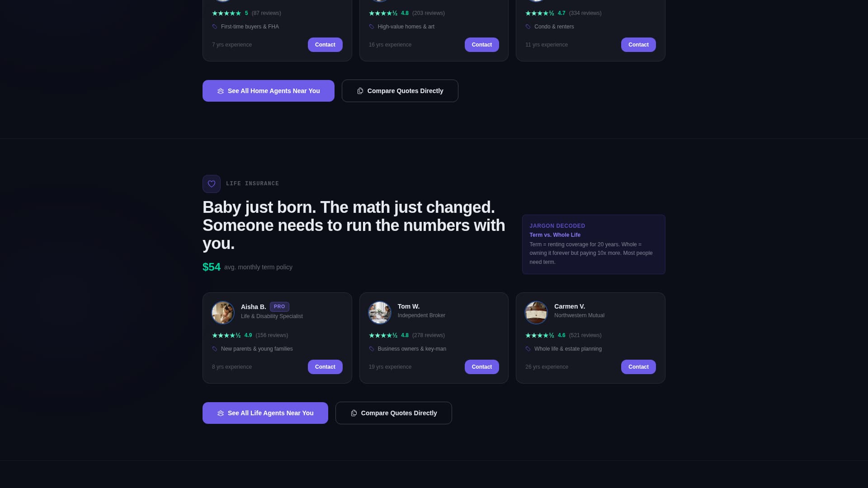The image size is (868, 488).
Task: Open Carmen V.'s 521 reviews
Action: 585,335
